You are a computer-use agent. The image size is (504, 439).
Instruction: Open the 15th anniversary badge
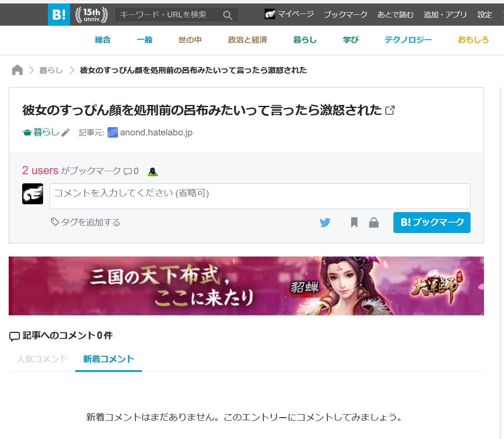[91, 15]
